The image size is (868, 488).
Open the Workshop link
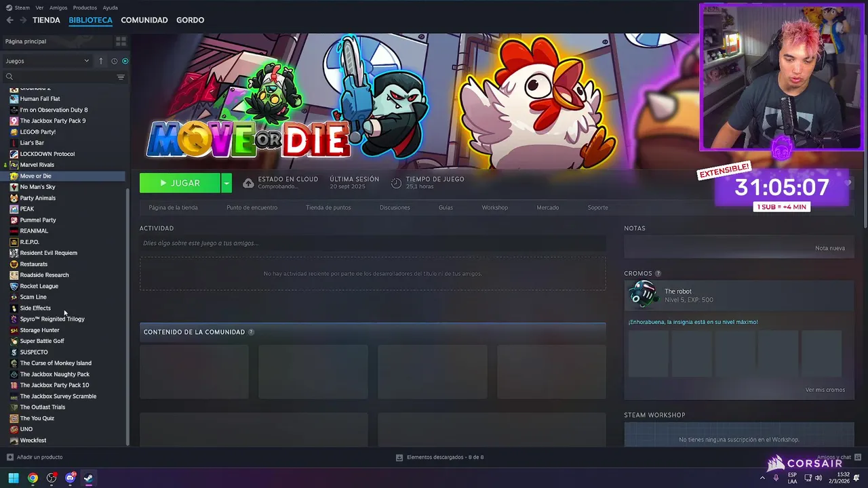pyautogui.click(x=494, y=207)
